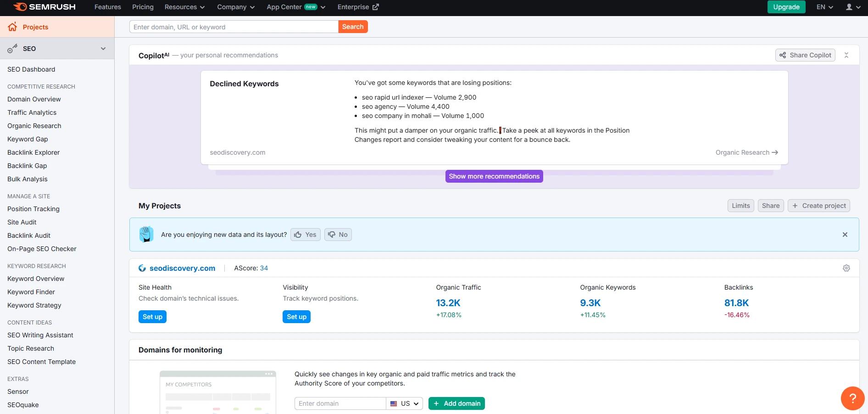
Task: Open Site Audit tool
Action: 22,222
